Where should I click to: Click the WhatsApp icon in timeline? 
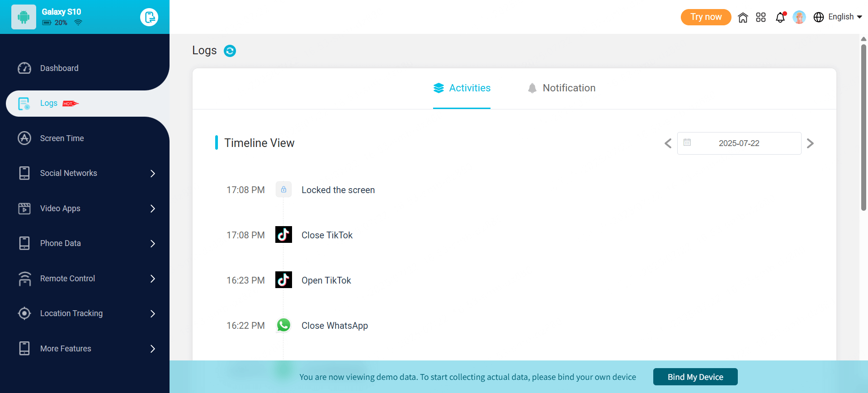[x=283, y=325]
